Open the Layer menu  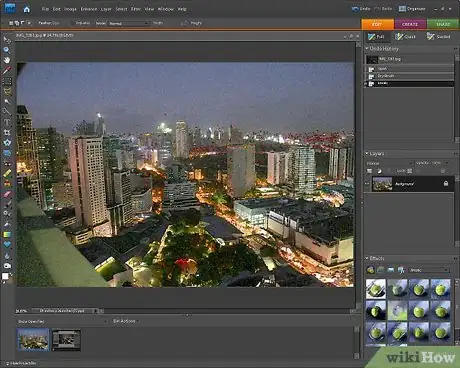point(106,9)
